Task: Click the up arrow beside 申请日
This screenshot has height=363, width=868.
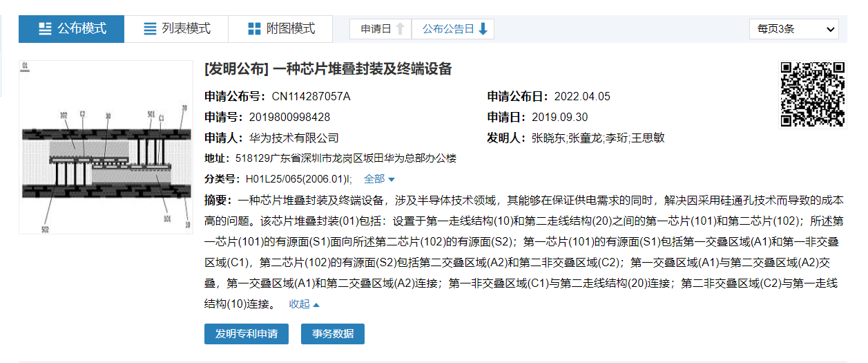Action: coord(400,29)
